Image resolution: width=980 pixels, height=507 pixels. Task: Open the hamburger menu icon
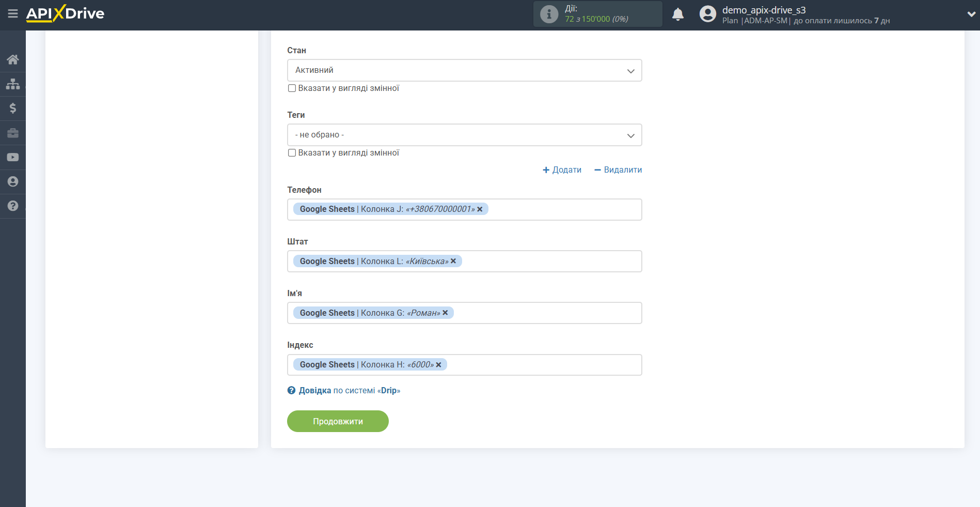pos(13,13)
